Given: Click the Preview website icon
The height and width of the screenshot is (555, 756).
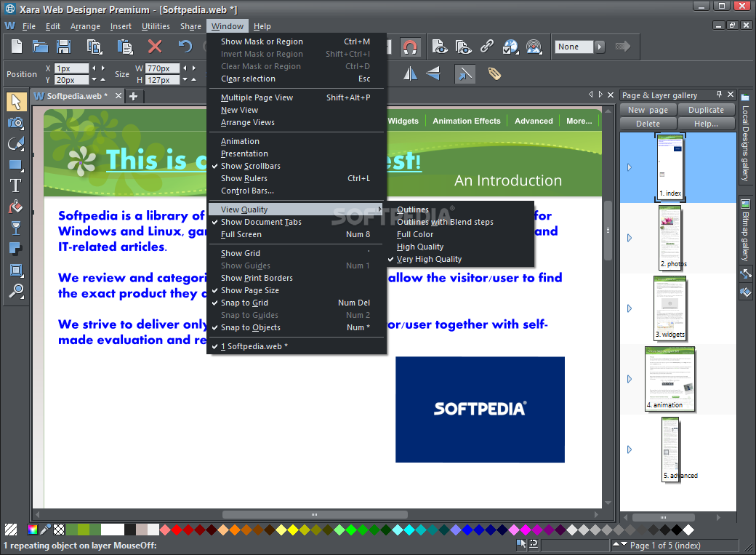Looking at the screenshot, I should pyautogui.click(x=463, y=47).
